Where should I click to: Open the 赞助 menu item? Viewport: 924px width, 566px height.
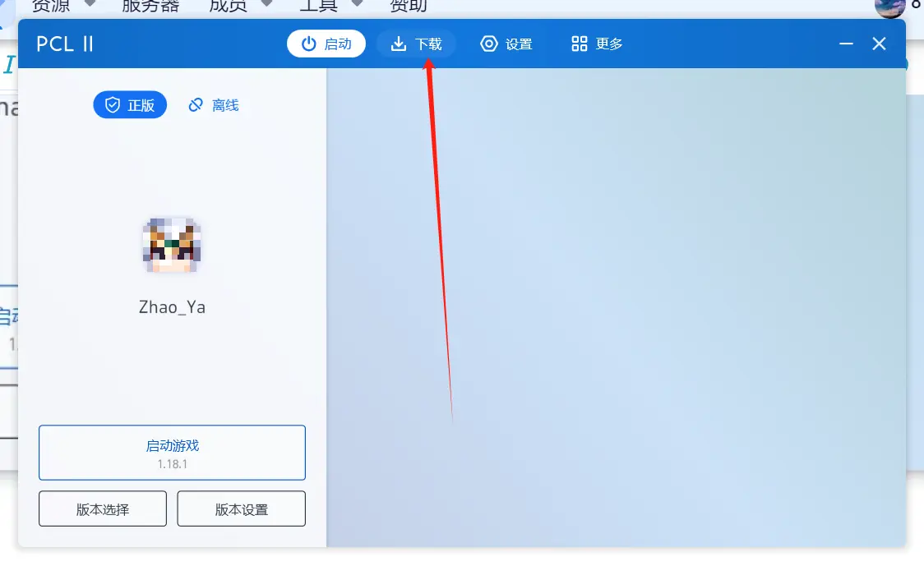click(409, 6)
